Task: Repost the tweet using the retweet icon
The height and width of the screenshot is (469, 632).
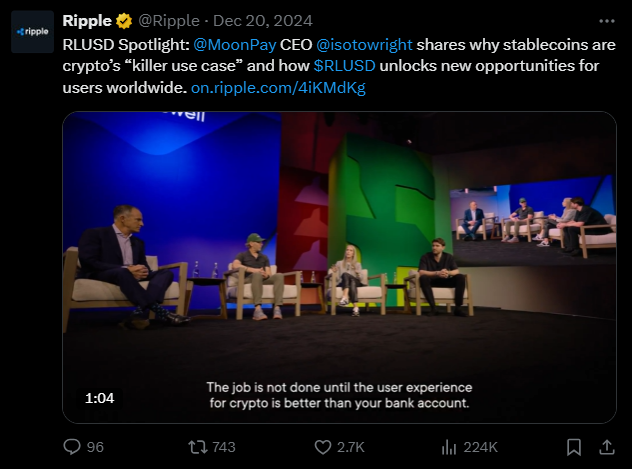Action: (195, 446)
